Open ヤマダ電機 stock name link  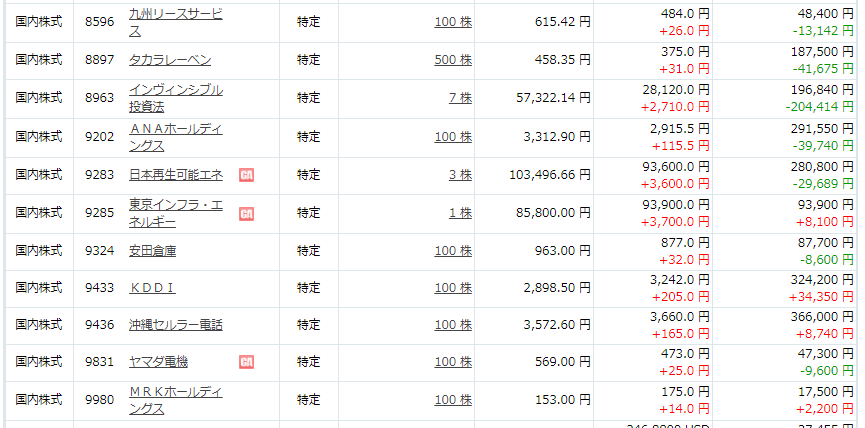point(158,362)
